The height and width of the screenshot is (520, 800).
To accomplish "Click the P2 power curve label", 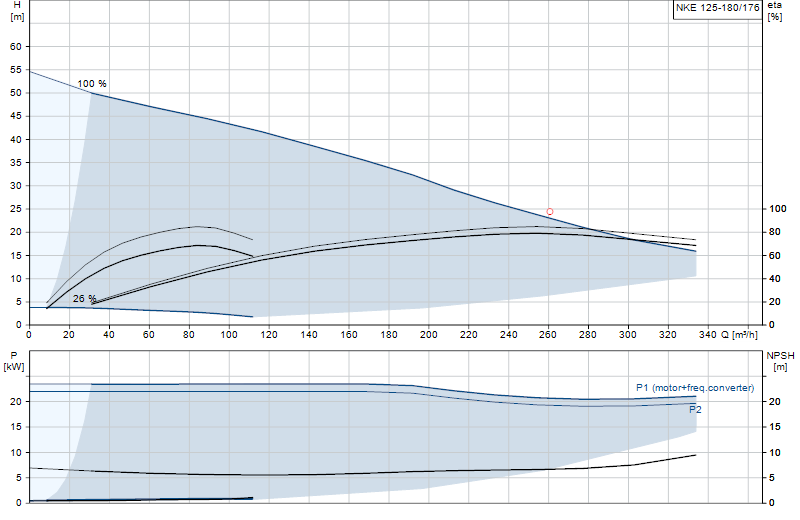I will tap(695, 409).
